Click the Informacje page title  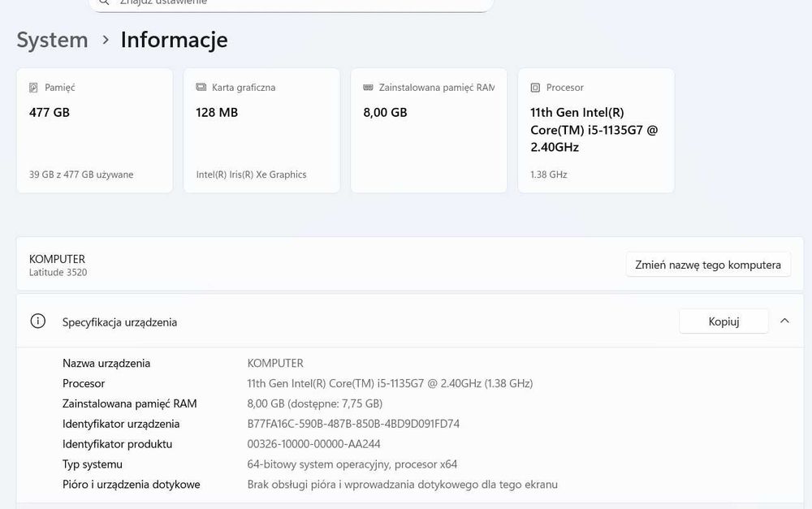pos(174,40)
